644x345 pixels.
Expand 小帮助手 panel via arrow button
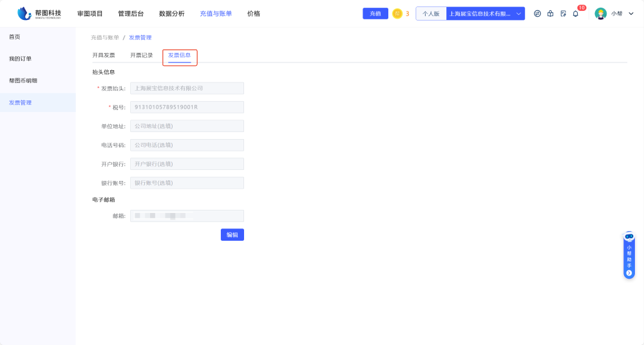pos(629,273)
